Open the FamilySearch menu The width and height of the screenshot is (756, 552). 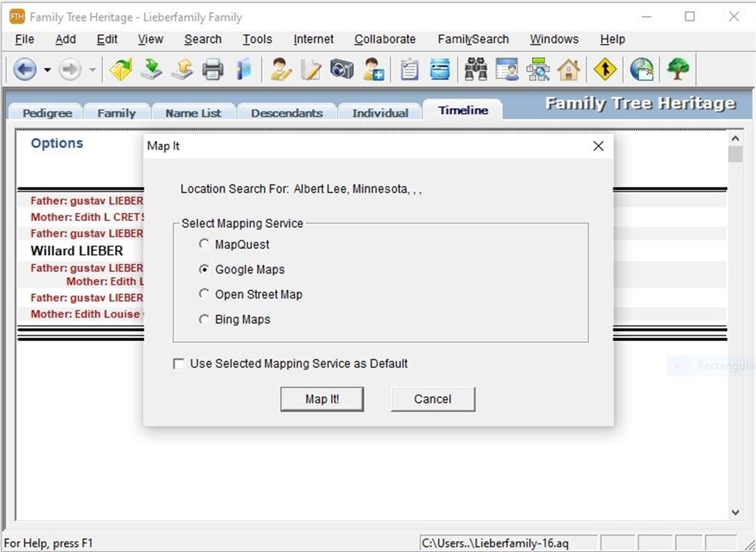[x=473, y=39]
